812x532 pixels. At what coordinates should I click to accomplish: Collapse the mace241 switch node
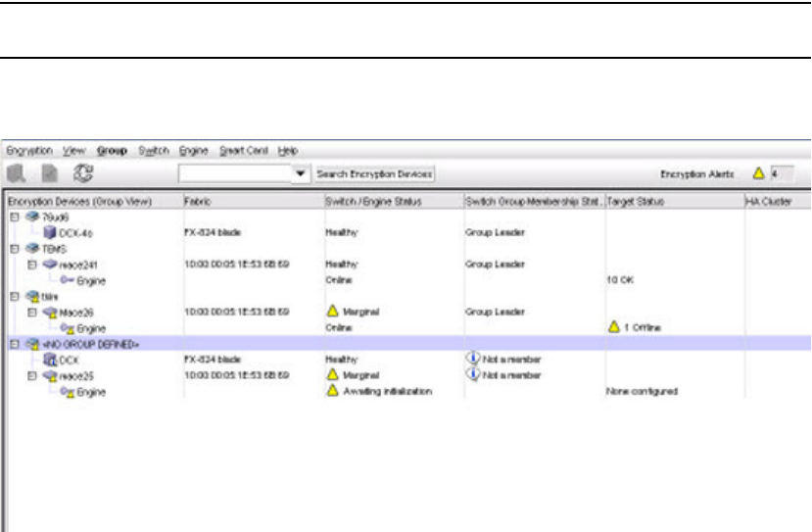[x=30, y=265]
